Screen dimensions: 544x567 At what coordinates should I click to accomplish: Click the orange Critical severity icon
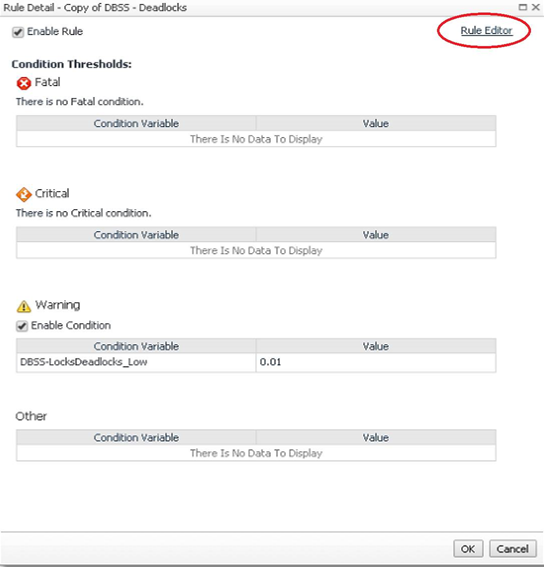24,195
